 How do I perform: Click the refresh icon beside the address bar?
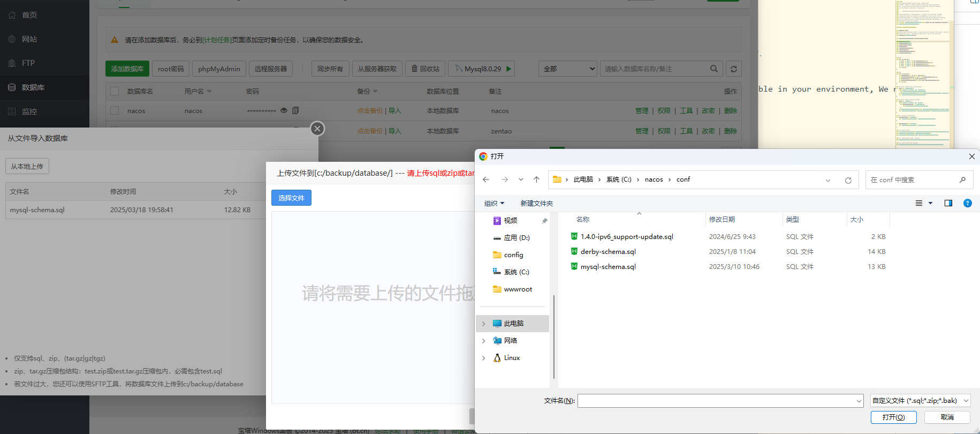[x=848, y=180]
